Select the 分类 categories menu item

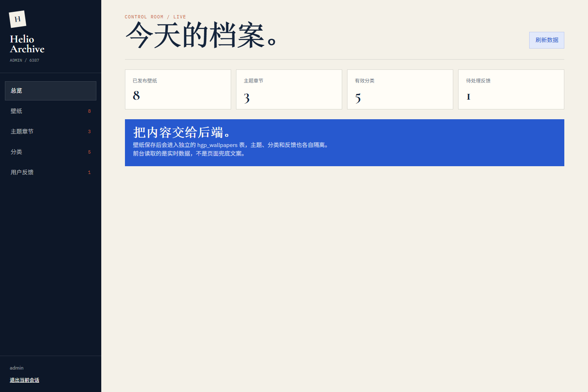pyautogui.click(x=51, y=152)
